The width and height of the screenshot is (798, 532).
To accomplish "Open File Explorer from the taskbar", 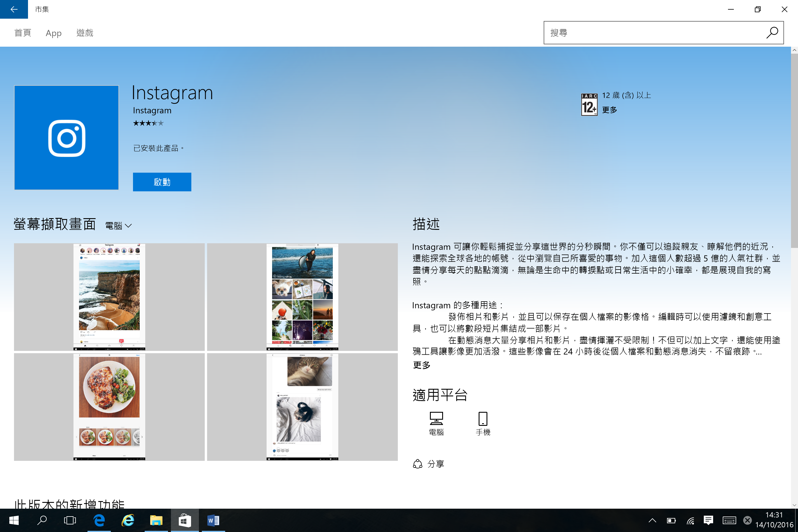I will (x=156, y=520).
